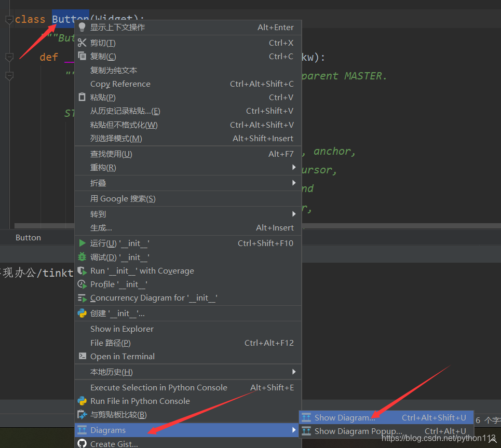
Task: Click the anchor, text in docstring
Action: (x=334, y=151)
